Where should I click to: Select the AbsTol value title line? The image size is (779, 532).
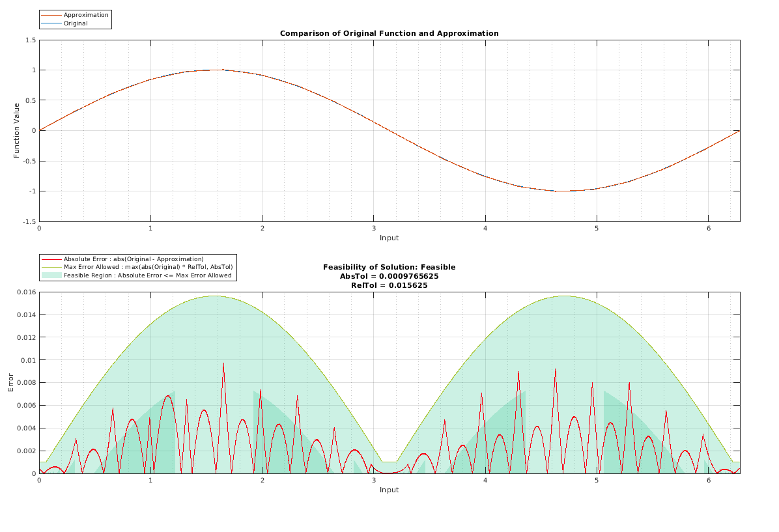pos(389,276)
